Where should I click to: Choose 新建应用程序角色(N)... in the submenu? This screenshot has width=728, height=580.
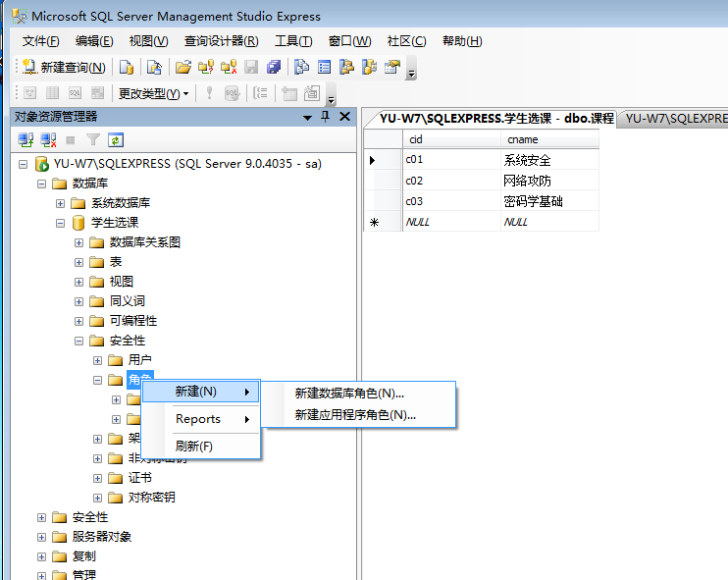358,415
